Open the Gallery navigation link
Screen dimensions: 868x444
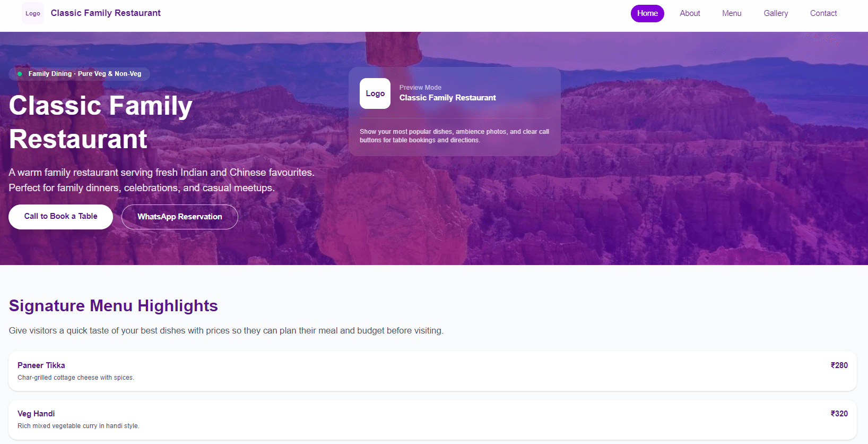[x=776, y=13]
